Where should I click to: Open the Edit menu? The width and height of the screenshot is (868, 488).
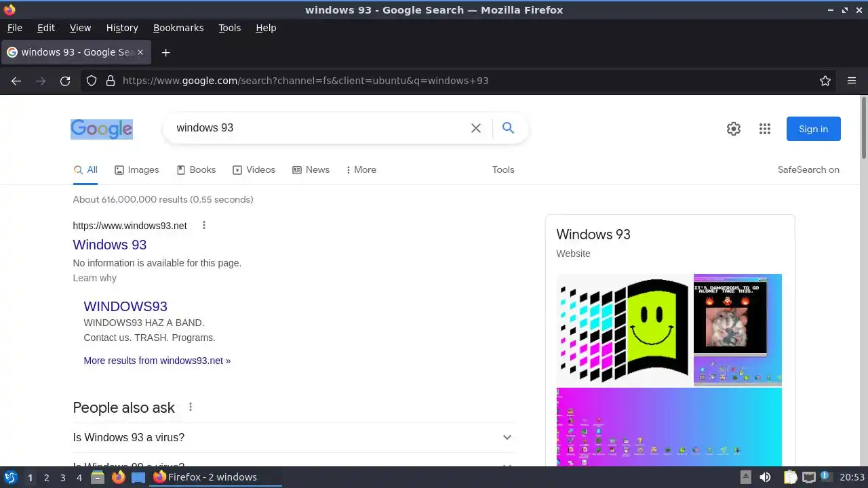coord(46,28)
